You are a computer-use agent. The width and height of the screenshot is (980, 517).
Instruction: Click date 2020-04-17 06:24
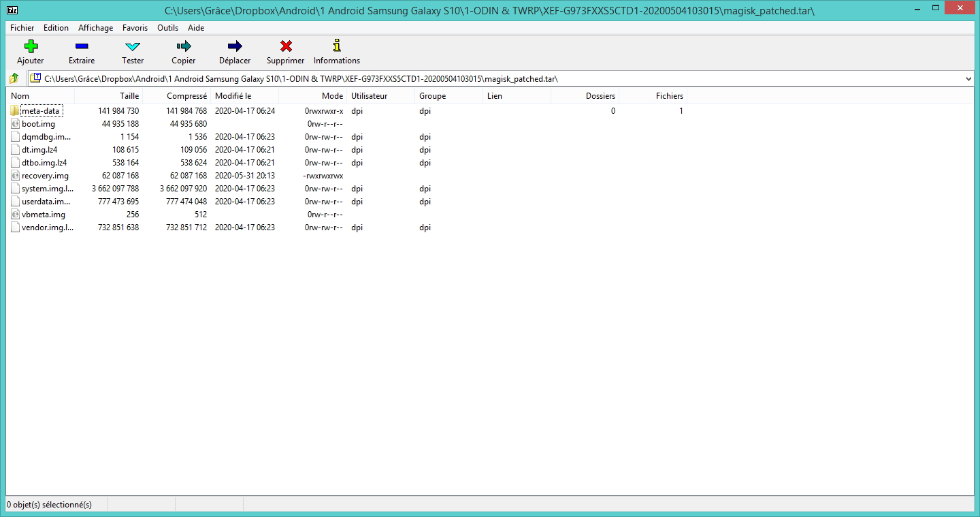245,111
